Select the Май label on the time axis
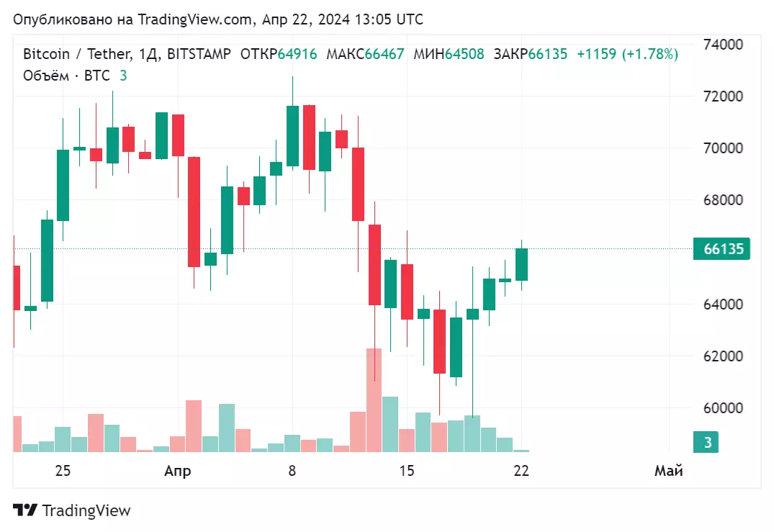The image size is (774, 532). pos(668,471)
